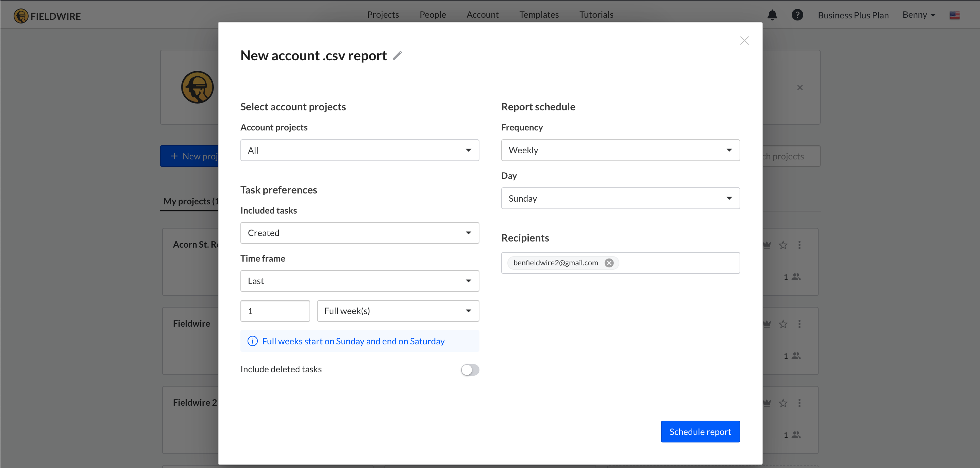This screenshot has height=468, width=980.
Task: Toggle Include deleted tasks switch
Action: 470,370
